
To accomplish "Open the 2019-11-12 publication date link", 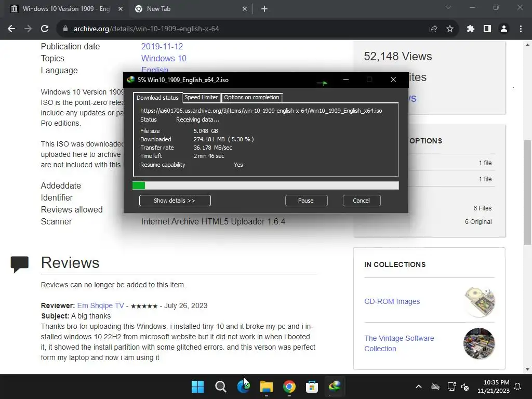I will coord(162,46).
